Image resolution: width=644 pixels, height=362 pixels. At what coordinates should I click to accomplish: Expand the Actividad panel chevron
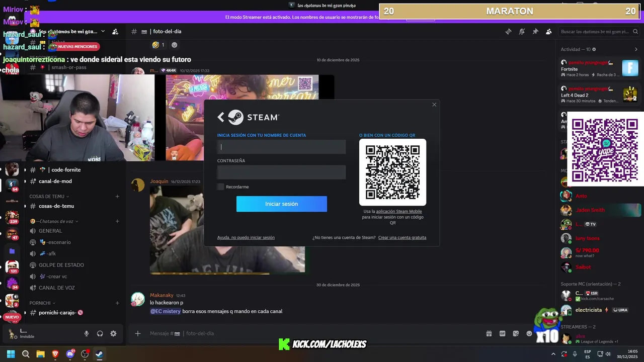tap(636, 49)
